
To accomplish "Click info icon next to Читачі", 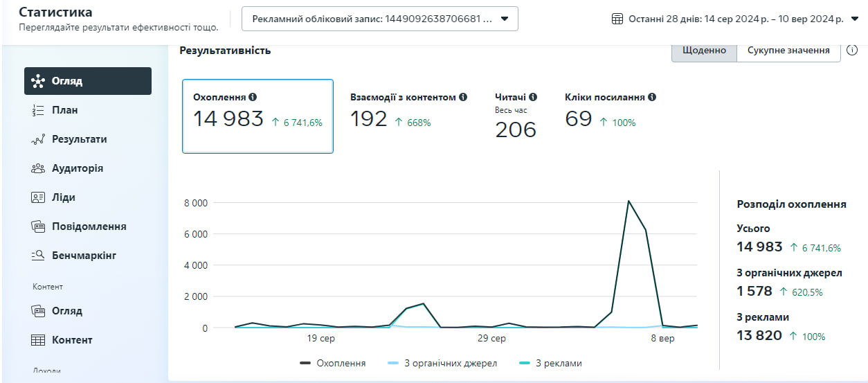I will 533,98.
